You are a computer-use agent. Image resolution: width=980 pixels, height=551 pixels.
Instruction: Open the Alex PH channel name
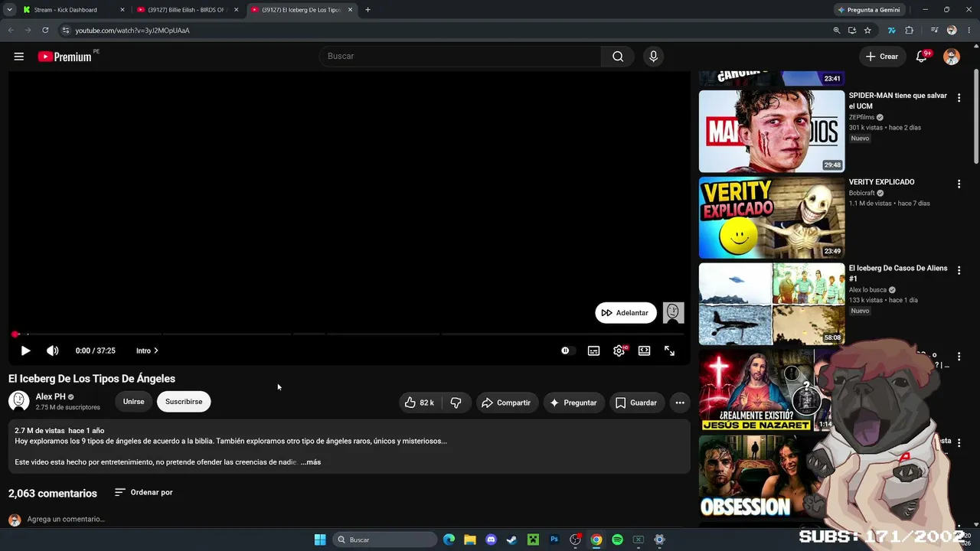(x=51, y=396)
